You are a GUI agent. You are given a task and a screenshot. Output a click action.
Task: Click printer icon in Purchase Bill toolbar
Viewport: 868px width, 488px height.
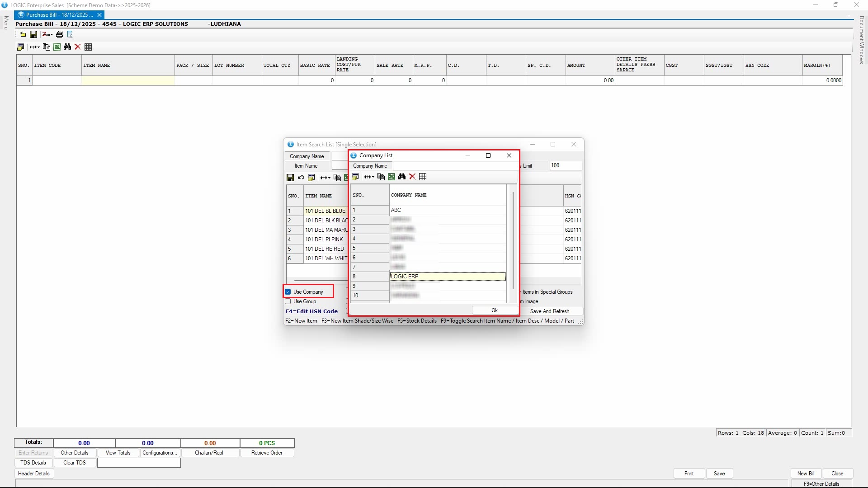(x=59, y=34)
